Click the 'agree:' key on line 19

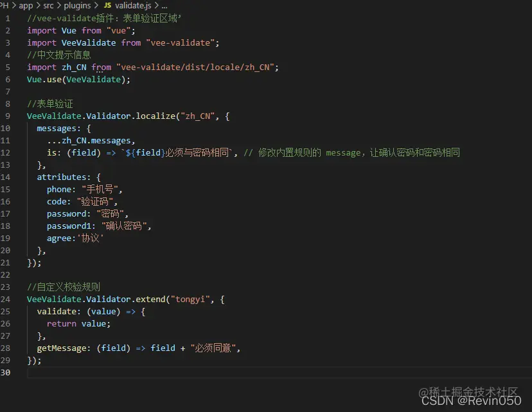(61, 238)
